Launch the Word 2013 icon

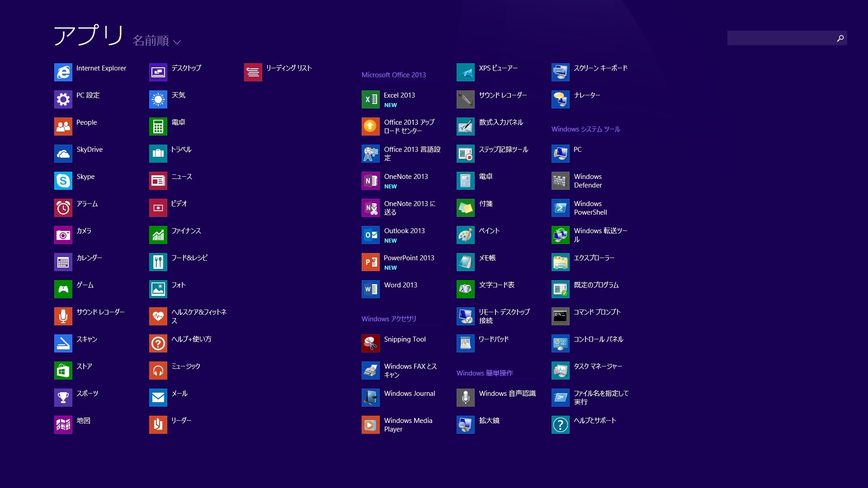(x=371, y=289)
